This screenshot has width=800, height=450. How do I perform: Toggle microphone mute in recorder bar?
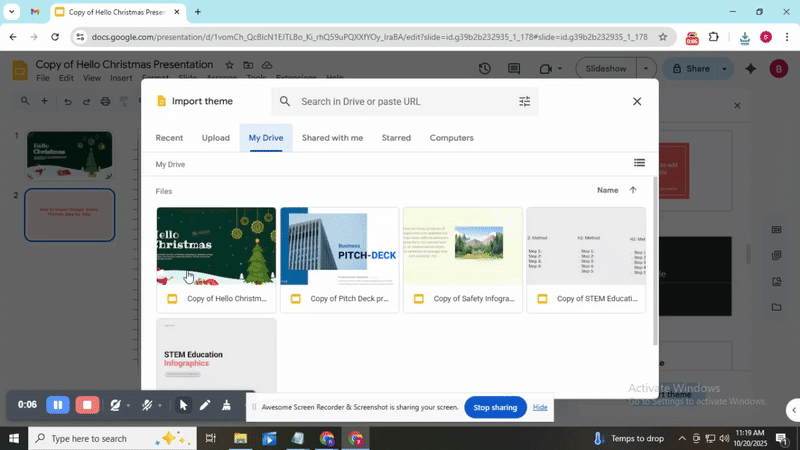[147, 405]
